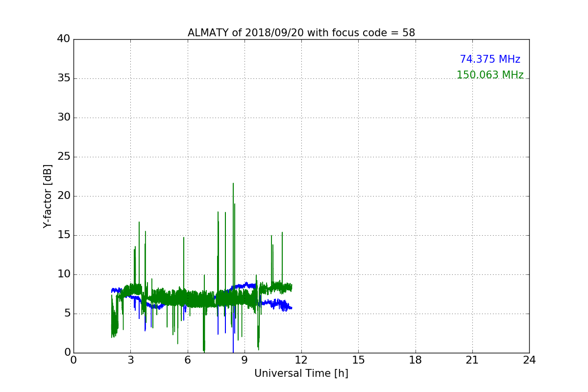Click the y-axis tick label '15'
Viewport: 588px width, 392px height.
pyautogui.click(x=64, y=235)
